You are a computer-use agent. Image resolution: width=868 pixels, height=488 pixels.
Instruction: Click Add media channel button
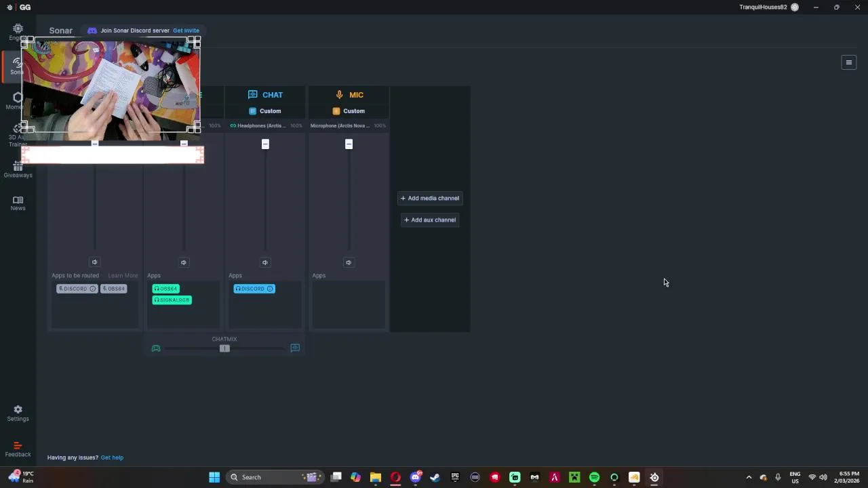430,198
